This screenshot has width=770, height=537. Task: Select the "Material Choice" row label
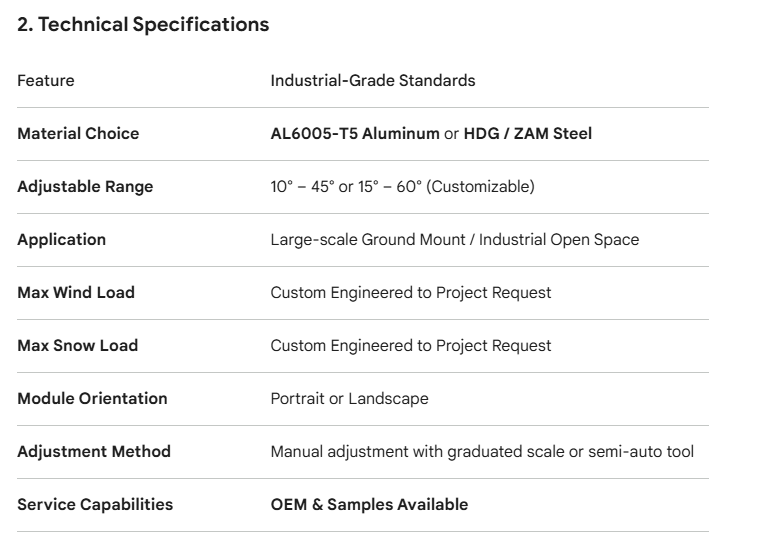tap(78, 133)
